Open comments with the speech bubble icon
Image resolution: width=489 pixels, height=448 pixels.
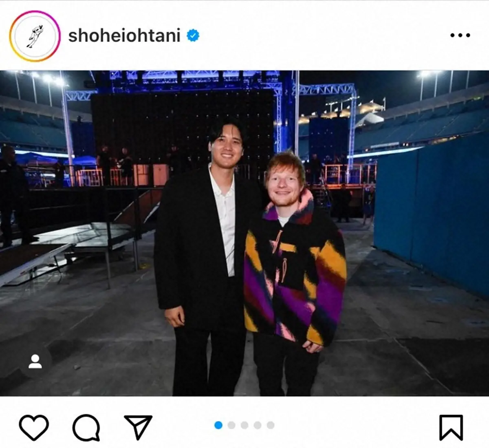pyautogui.click(x=86, y=427)
